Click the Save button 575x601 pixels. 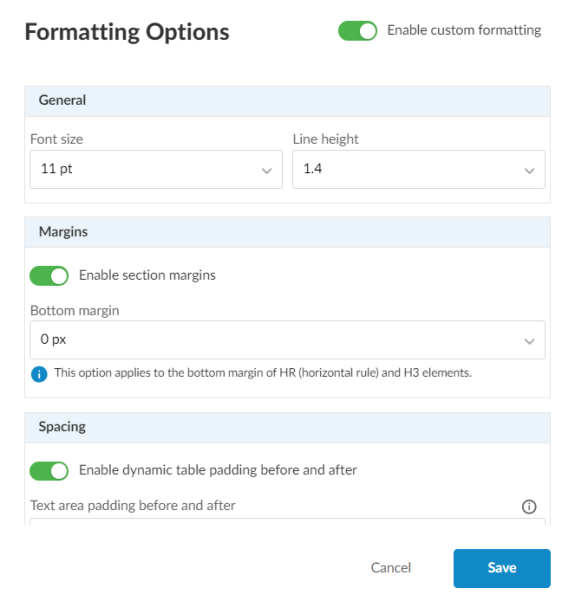(502, 568)
